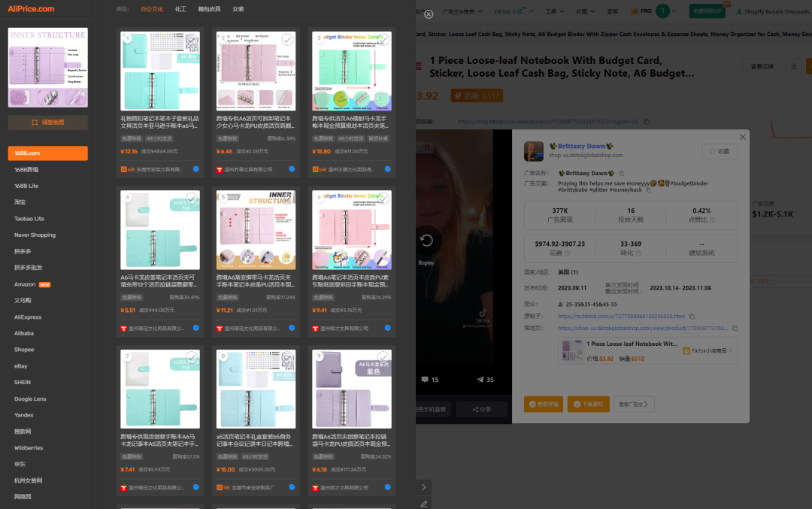The height and width of the screenshot is (509, 812).
Task: Click the blue chat icon on the ¥15.00 card
Action: coord(292,487)
